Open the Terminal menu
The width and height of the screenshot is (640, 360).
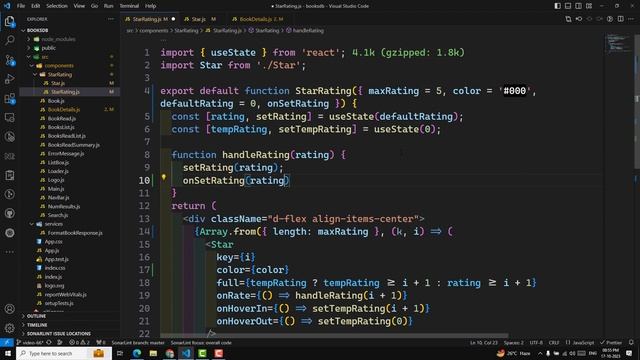coord(129,6)
